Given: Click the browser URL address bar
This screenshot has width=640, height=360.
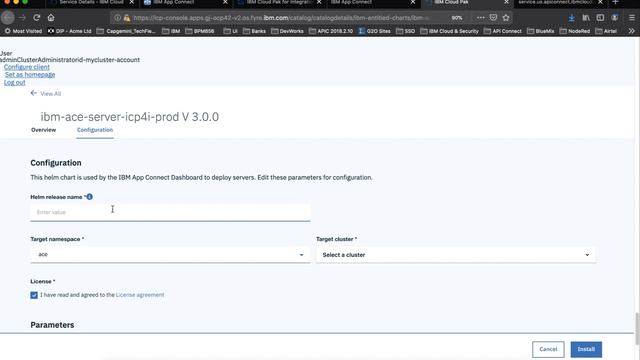Looking at the screenshot, I should (282, 18).
